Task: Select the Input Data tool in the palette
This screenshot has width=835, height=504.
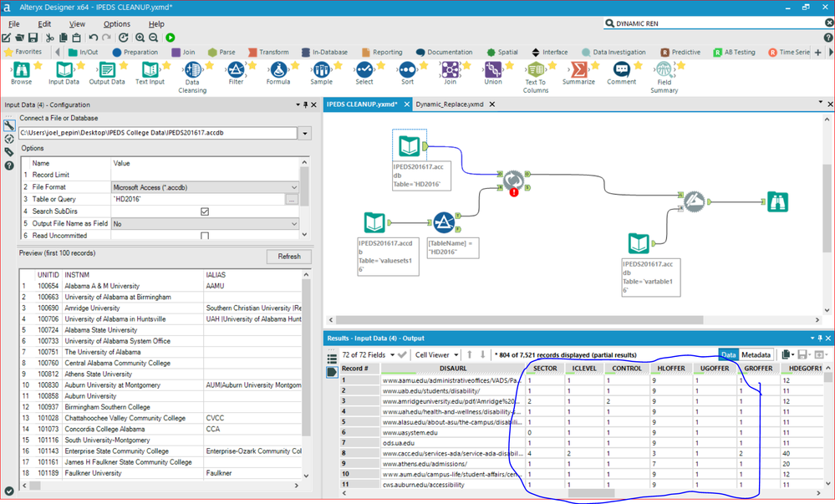Action: 64,73
